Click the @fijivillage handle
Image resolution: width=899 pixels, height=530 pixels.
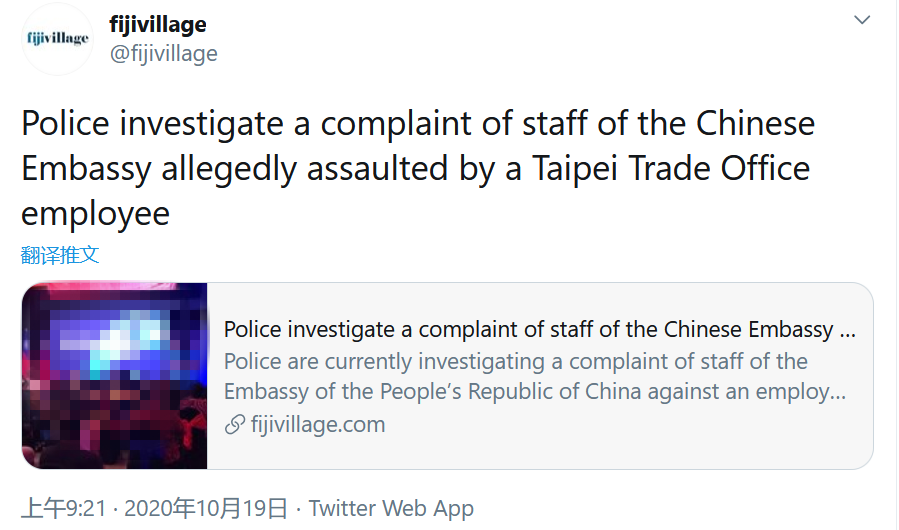pos(163,53)
